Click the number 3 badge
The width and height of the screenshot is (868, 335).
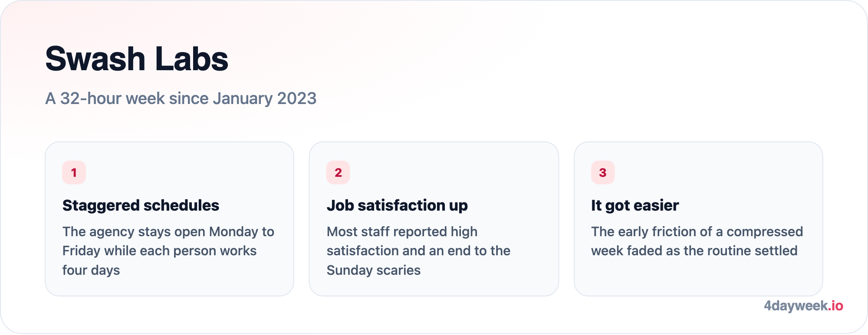point(603,172)
